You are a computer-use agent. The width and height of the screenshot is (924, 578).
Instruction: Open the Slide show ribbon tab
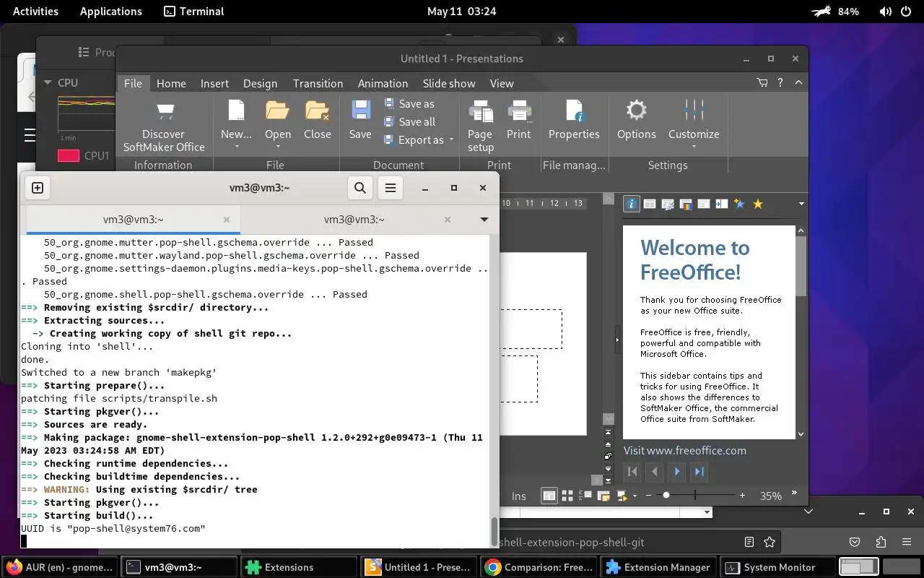coord(449,83)
